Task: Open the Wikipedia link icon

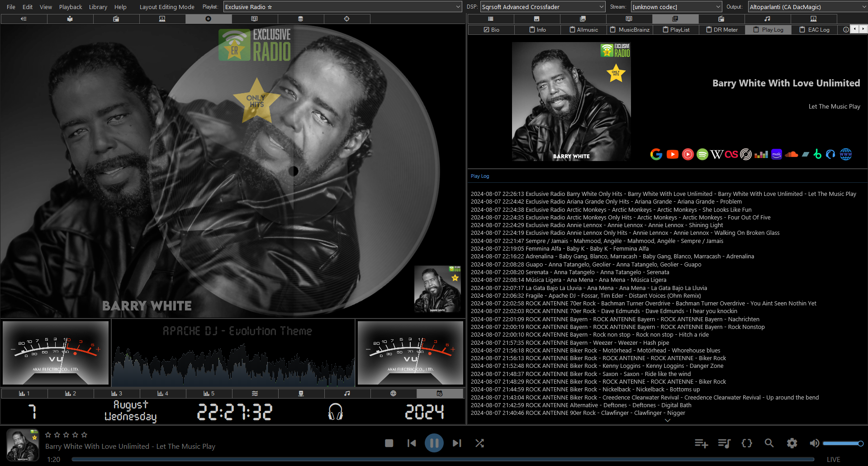Action: pos(717,154)
